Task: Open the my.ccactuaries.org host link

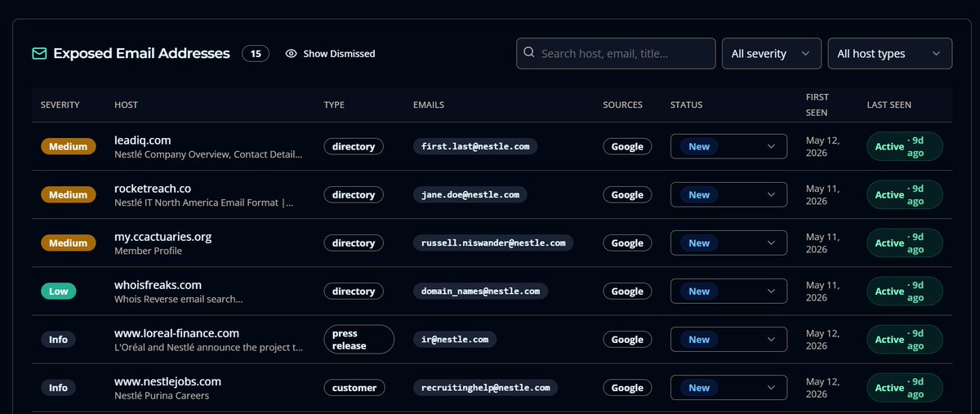Action: pos(163,237)
